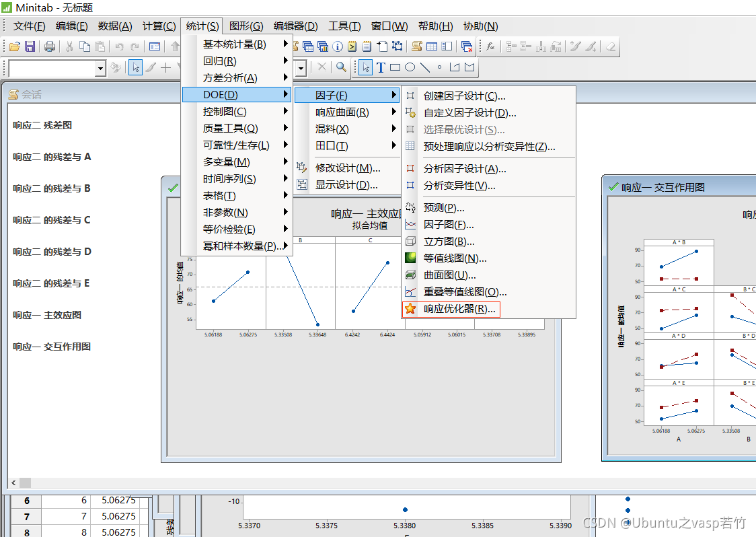Open the 协助(N) menu
This screenshot has width=756, height=537.
(480, 26)
